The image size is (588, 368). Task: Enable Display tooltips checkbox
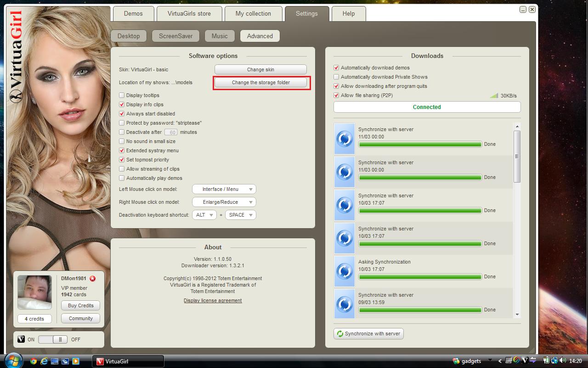pos(122,95)
